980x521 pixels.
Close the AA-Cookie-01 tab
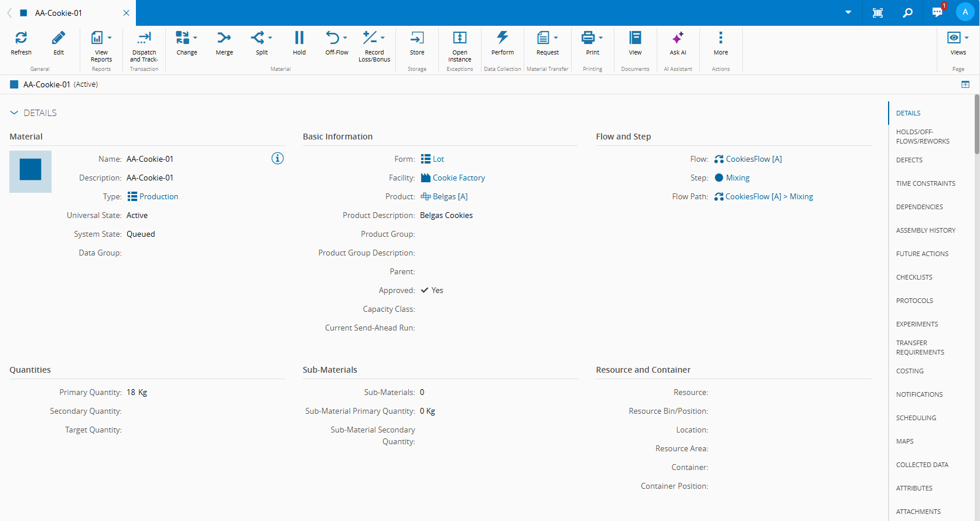coord(126,13)
